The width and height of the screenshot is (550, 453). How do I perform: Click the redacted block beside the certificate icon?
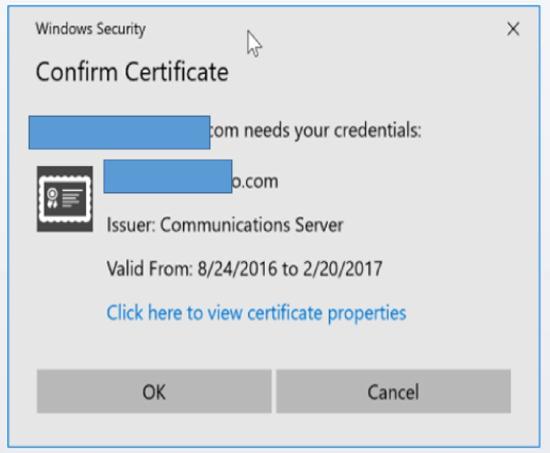point(168,176)
